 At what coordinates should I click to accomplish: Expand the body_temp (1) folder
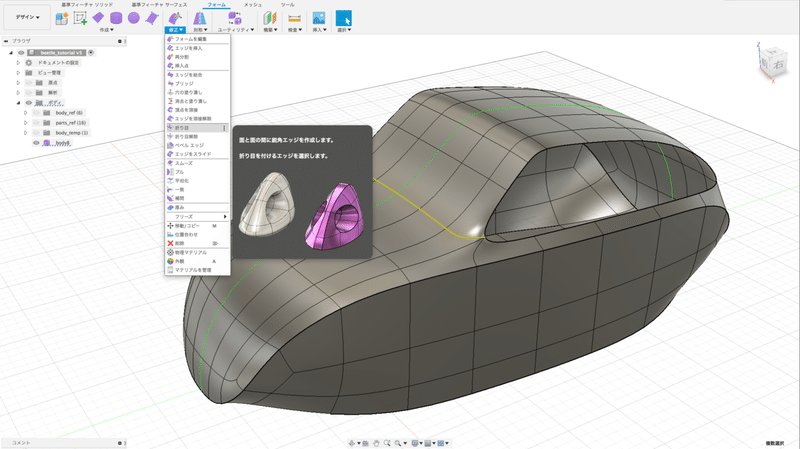coord(26,133)
